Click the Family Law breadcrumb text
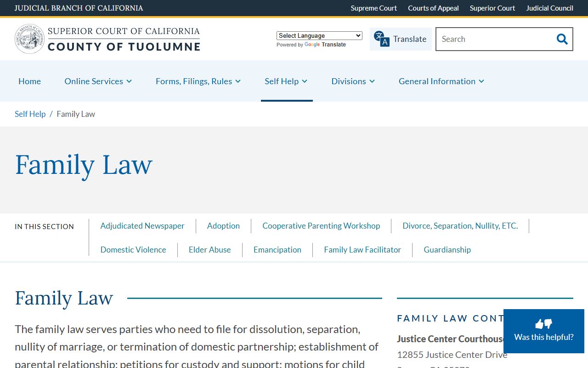The height and width of the screenshot is (368, 588). (x=76, y=114)
